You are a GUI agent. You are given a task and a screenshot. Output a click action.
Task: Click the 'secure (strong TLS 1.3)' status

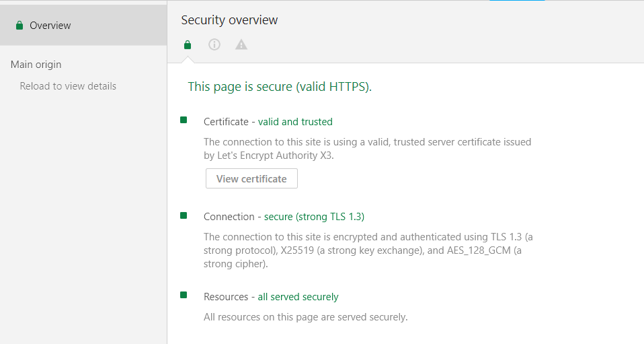tap(314, 217)
